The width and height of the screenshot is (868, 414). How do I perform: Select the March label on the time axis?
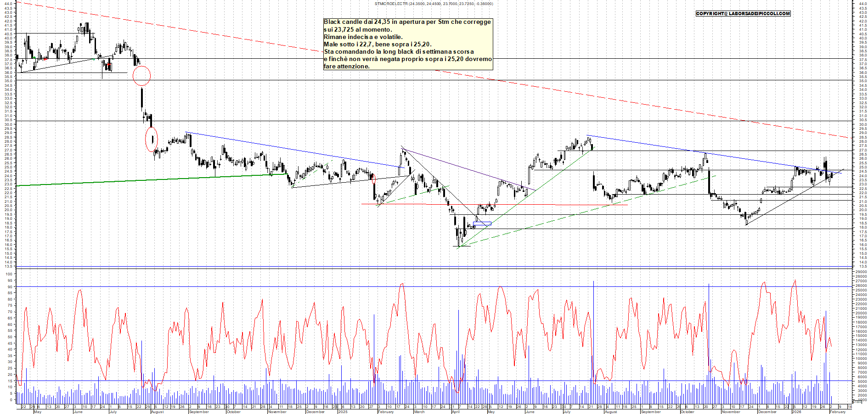(419, 412)
